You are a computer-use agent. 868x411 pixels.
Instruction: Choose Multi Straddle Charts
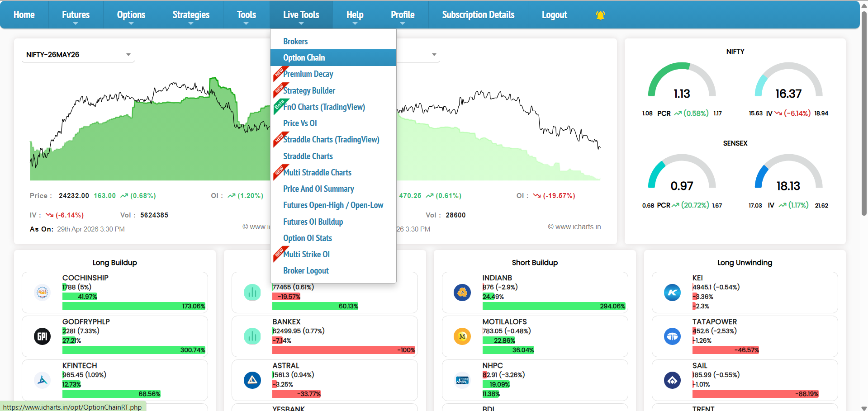333,172
